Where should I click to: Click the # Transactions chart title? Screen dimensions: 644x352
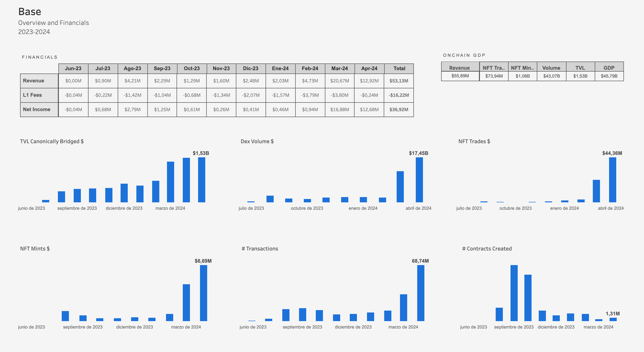point(260,249)
